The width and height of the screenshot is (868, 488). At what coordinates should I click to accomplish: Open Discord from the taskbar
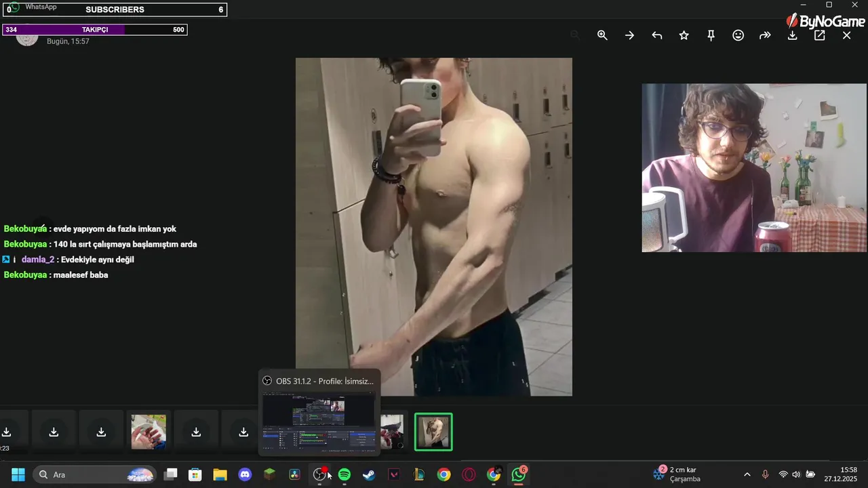tap(245, 474)
